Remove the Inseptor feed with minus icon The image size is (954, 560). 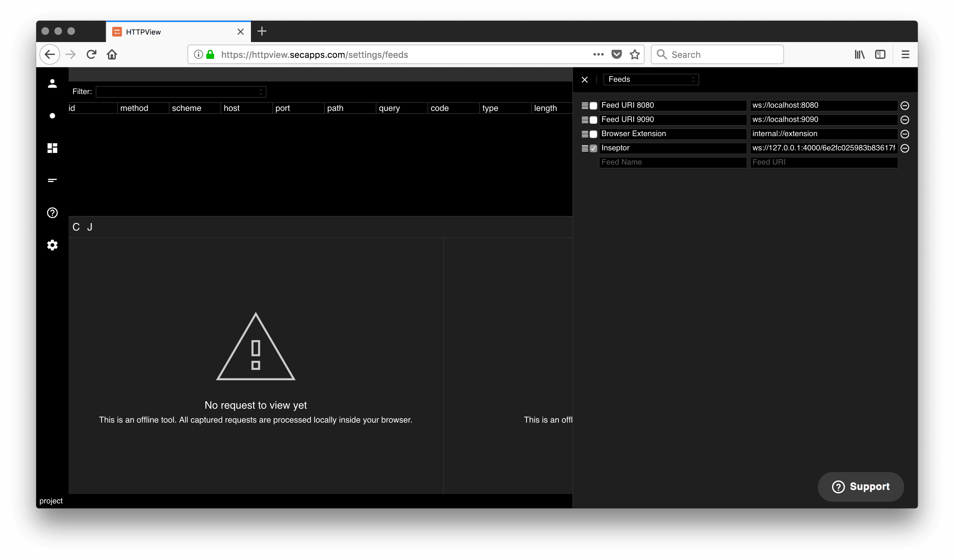click(905, 148)
